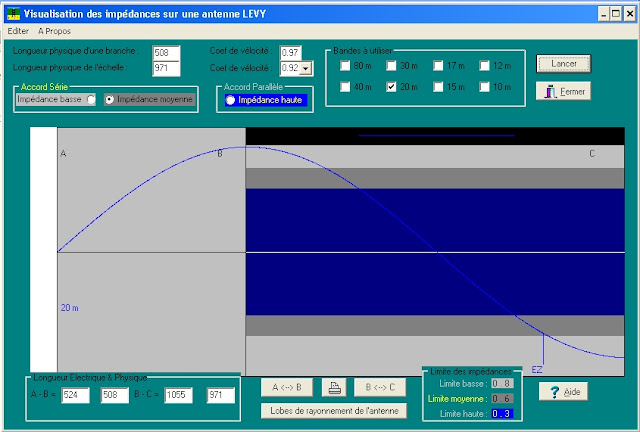Viewport: 640px width, 432px height.
Task: Edit ladder physical length field 971
Action: (167, 68)
